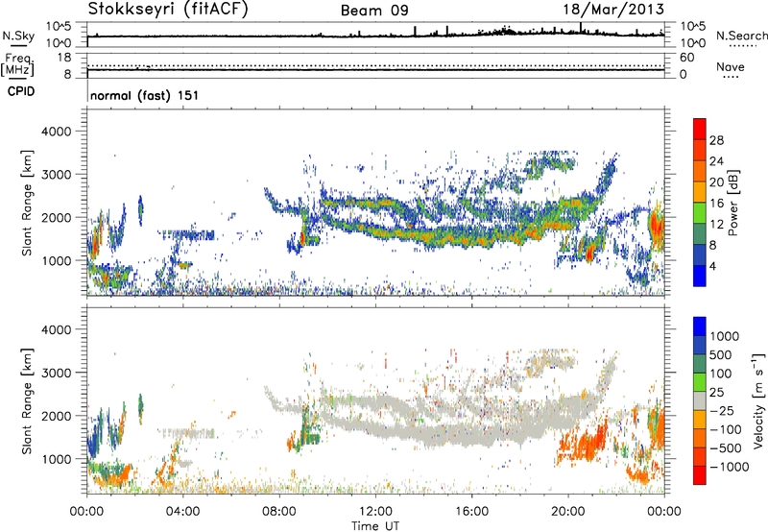The width and height of the screenshot is (768, 532).
Task: Click the red top segment of Power colorbar
Action: point(700,129)
